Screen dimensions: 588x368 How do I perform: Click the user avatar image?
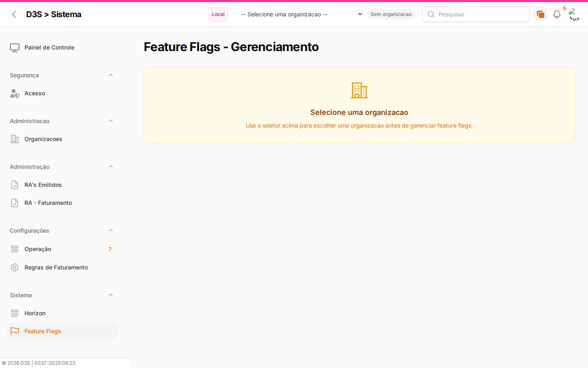coord(574,14)
